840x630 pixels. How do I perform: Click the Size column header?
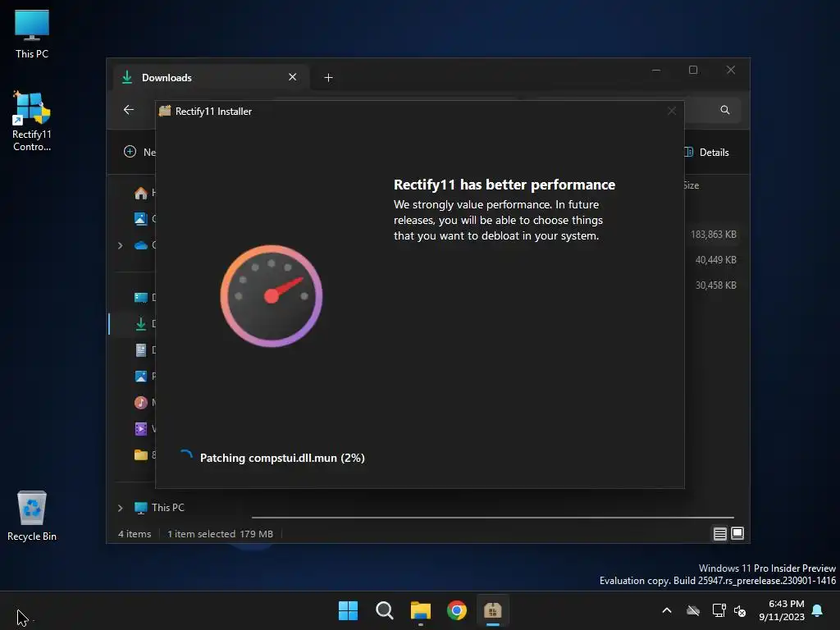[x=691, y=185]
